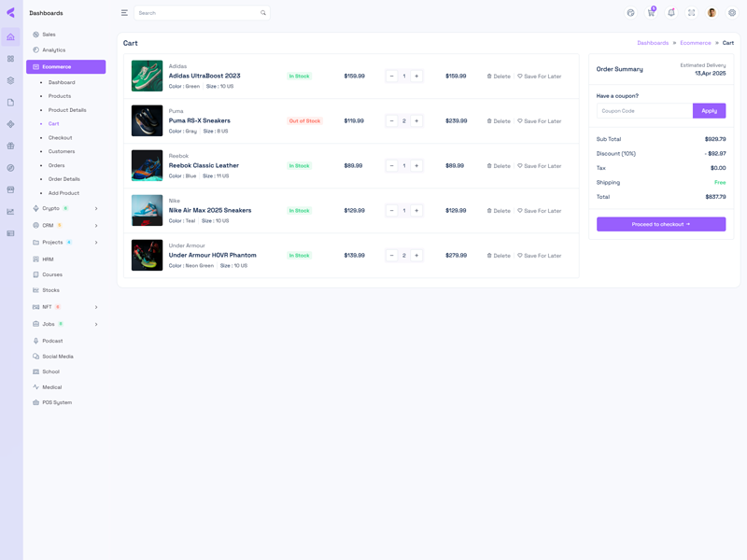Image resolution: width=747 pixels, height=560 pixels.
Task: Click the Coupon Code input field
Action: [644, 110]
